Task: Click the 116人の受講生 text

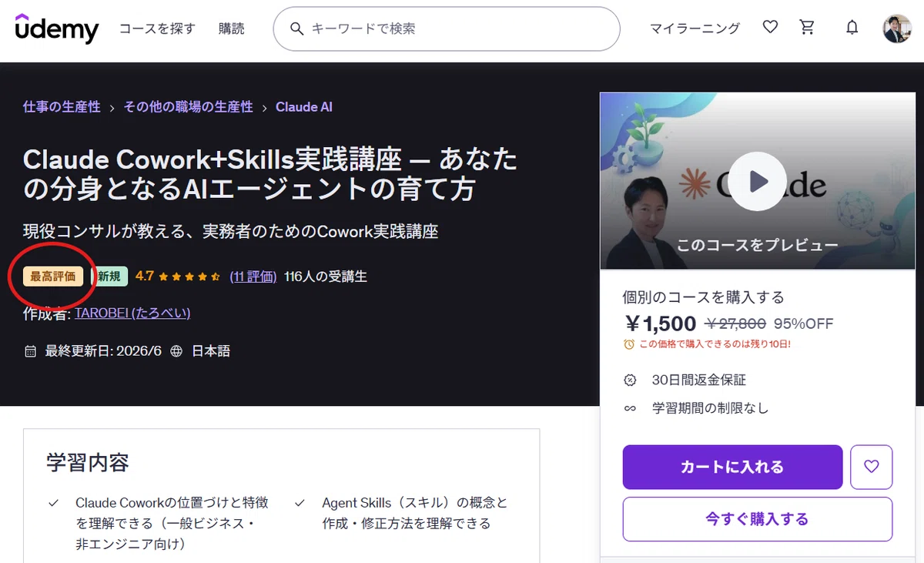Action: coord(326,276)
